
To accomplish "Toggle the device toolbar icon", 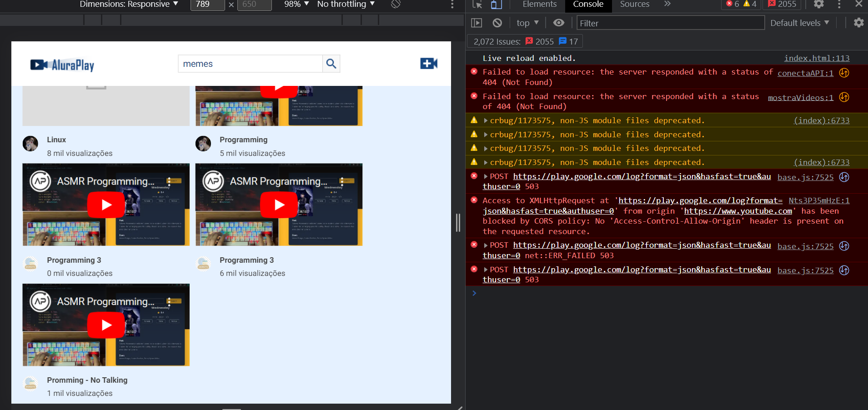I will [x=496, y=4].
